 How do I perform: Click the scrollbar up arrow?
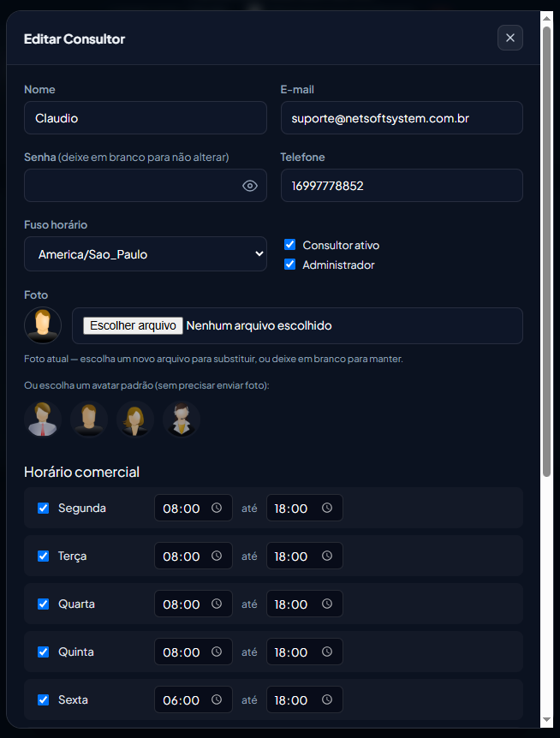(547, 18)
